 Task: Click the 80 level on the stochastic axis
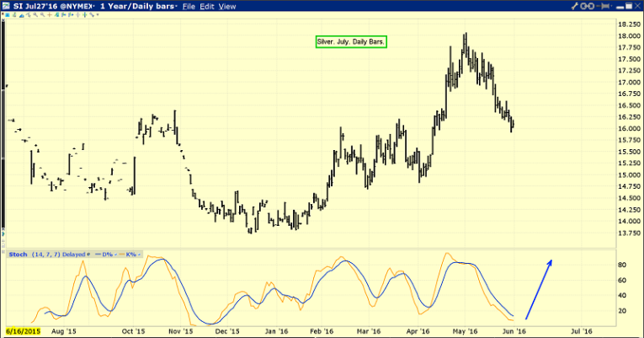coord(622,265)
